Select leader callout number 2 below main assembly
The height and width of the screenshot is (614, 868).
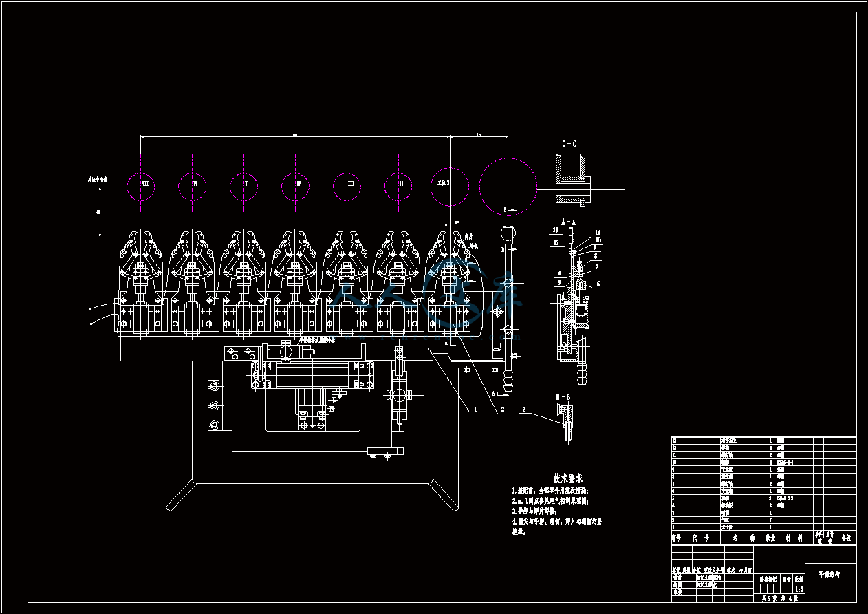point(503,410)
